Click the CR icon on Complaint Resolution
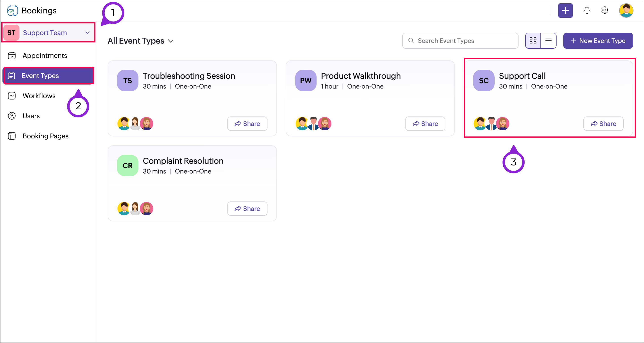The image size is (644, 343). click(x=128, y=165)
